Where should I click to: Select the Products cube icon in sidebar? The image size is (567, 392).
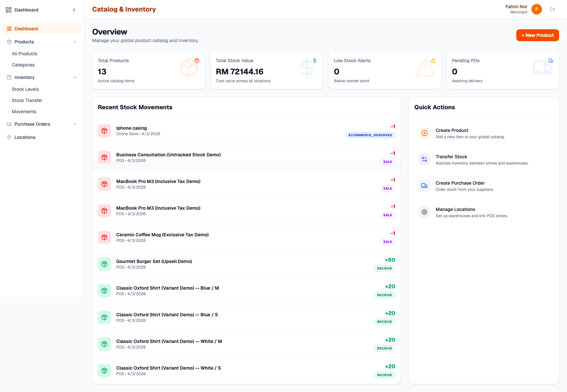click(9, 42)
